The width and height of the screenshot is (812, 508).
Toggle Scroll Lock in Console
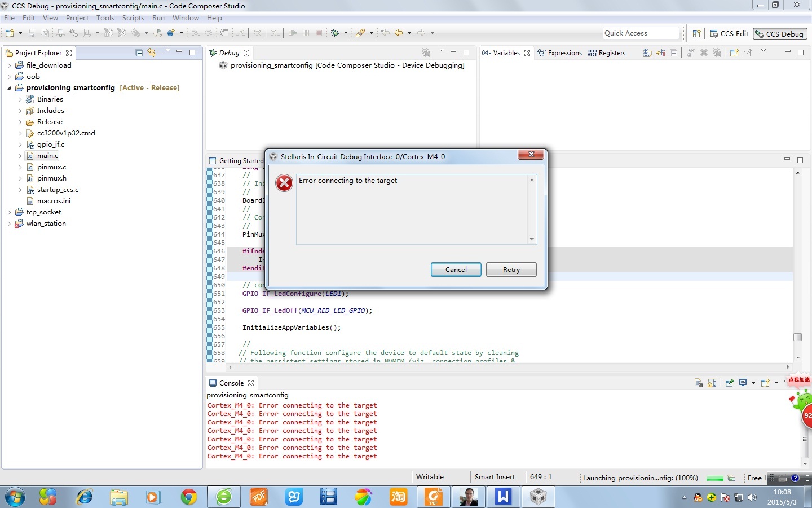712,383
